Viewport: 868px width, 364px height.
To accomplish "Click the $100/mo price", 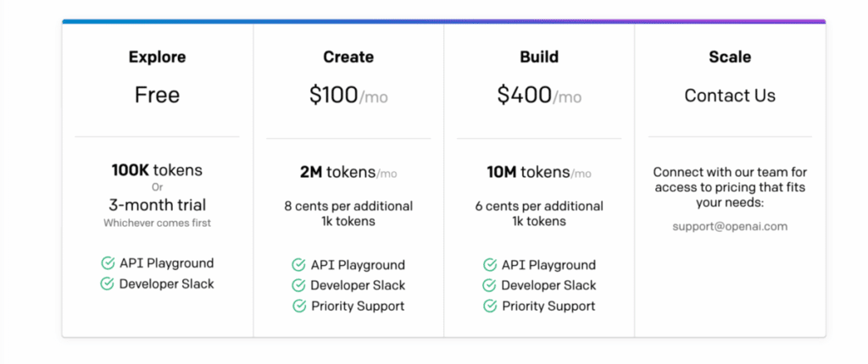I will coord(348,96).
